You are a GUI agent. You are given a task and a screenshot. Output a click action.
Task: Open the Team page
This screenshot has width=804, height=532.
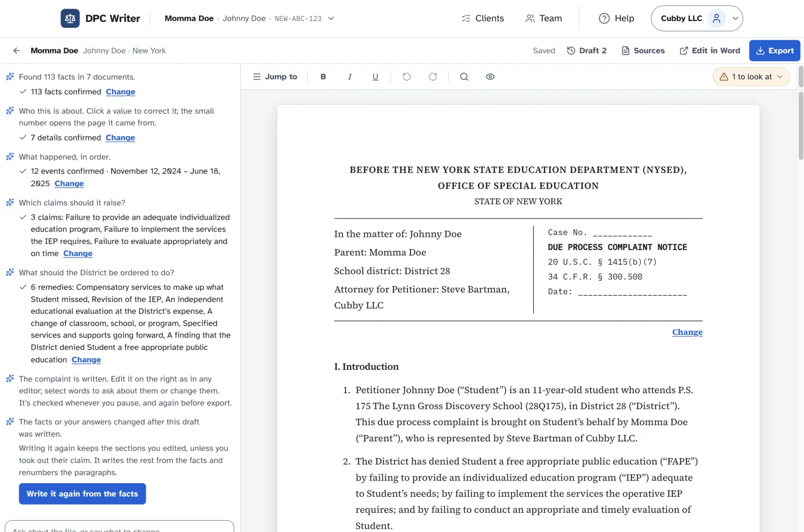[x=544, y=18]
